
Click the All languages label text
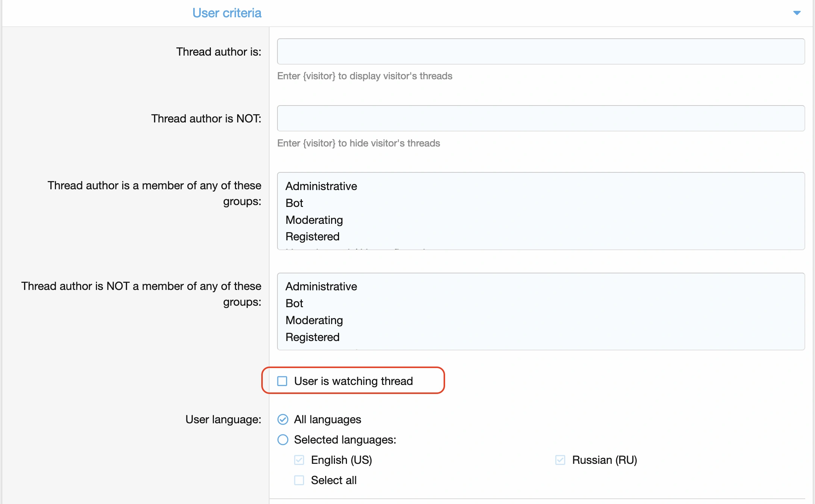click(327, 419)
